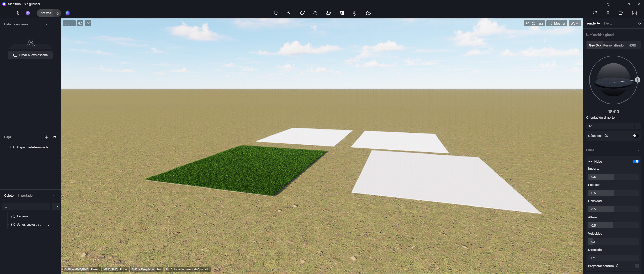Image resolution: width=644 pixels, height=274 pixels.
Task: Expand the Capa panel dropdown arrow
Action: coord(55,137)
